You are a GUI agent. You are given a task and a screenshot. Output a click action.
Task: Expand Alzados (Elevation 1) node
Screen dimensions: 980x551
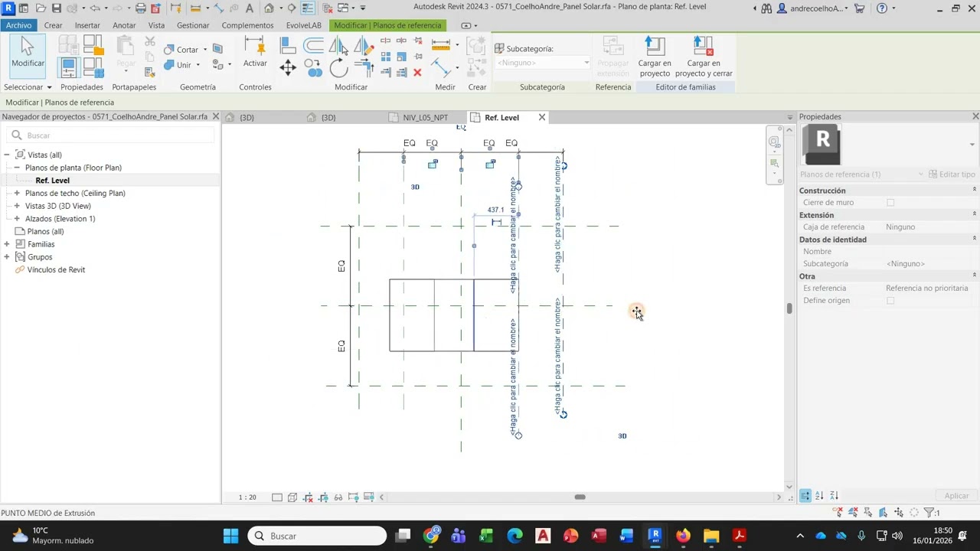pyautogui.click(x=17, y=219)
